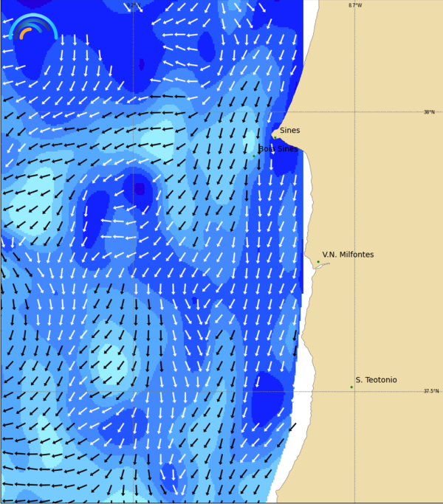Click the 8.7°W longitude label

pos(355,5)
